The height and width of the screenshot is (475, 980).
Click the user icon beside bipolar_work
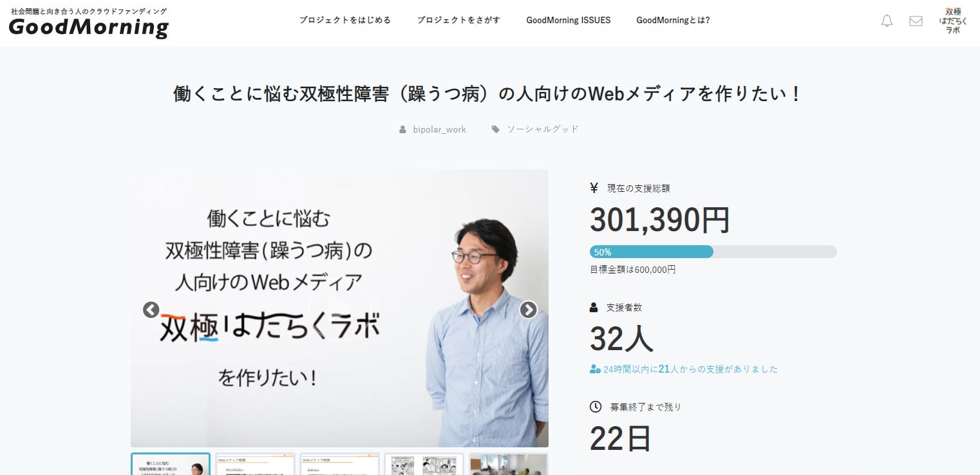click(403, 129)
